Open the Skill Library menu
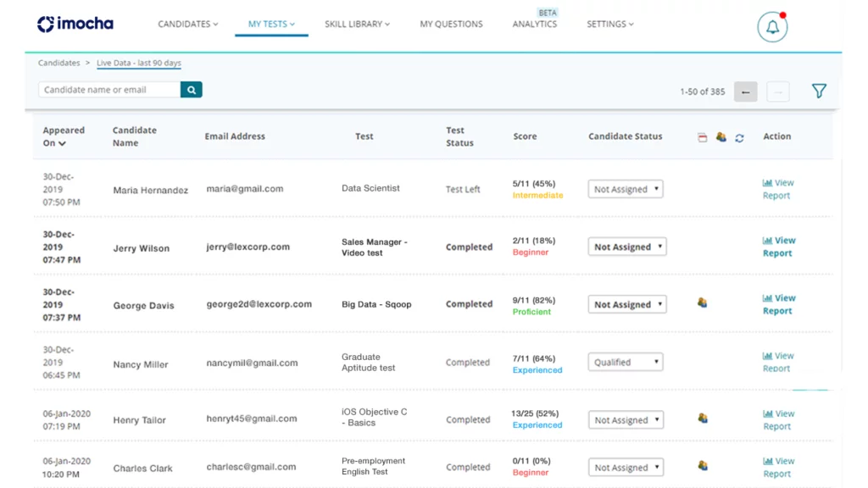868x488 pixels. 357,24
